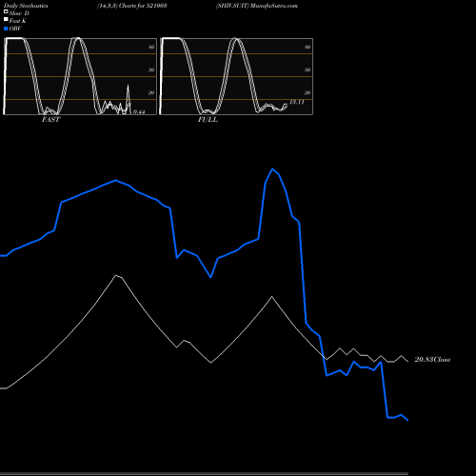This screenshot has width=476, height=476.
Task: Click the Fast K legend label
Action: [18, 21]
